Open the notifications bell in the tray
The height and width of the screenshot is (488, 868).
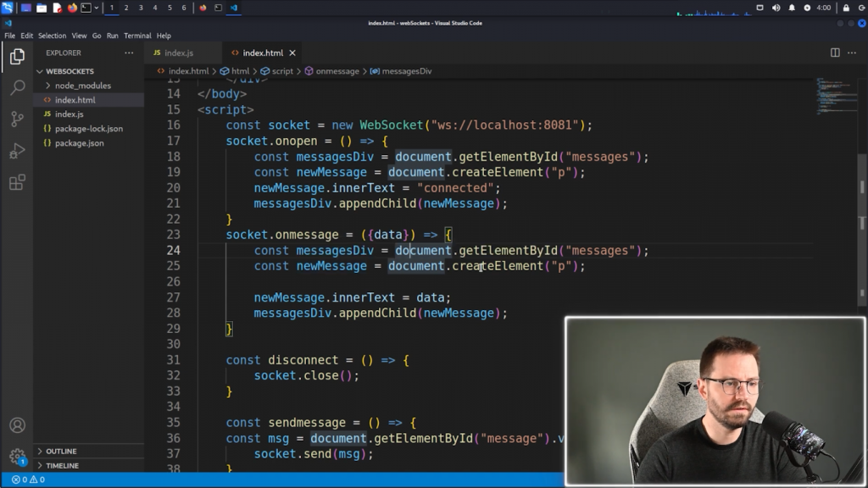792,8
